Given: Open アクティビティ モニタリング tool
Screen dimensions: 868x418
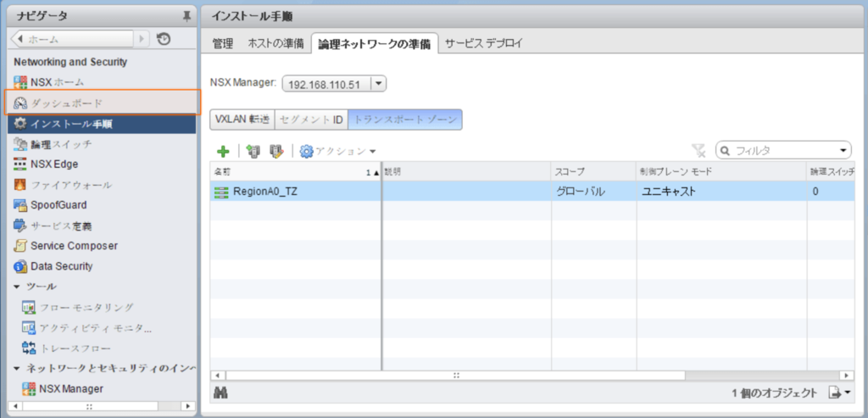Looking at the screenshot, I should 87,328.
